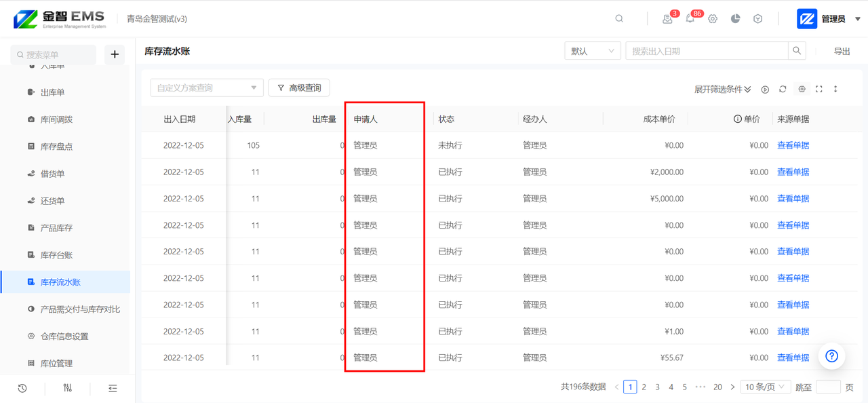Open 查看单据 link in the ¥55.67 row
The width and height of the screenshot is (868, 403).
click(793, 358)
